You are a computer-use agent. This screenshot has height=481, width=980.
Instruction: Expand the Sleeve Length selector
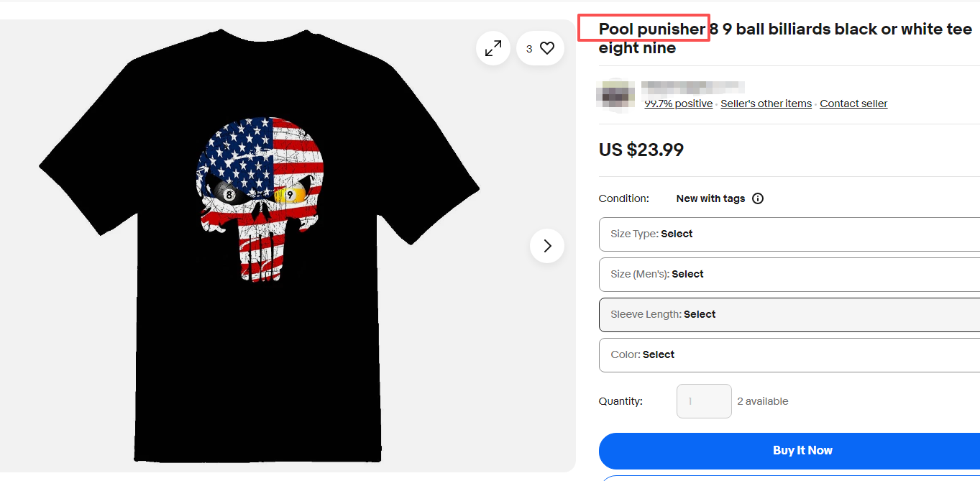(x=789, y=314)
